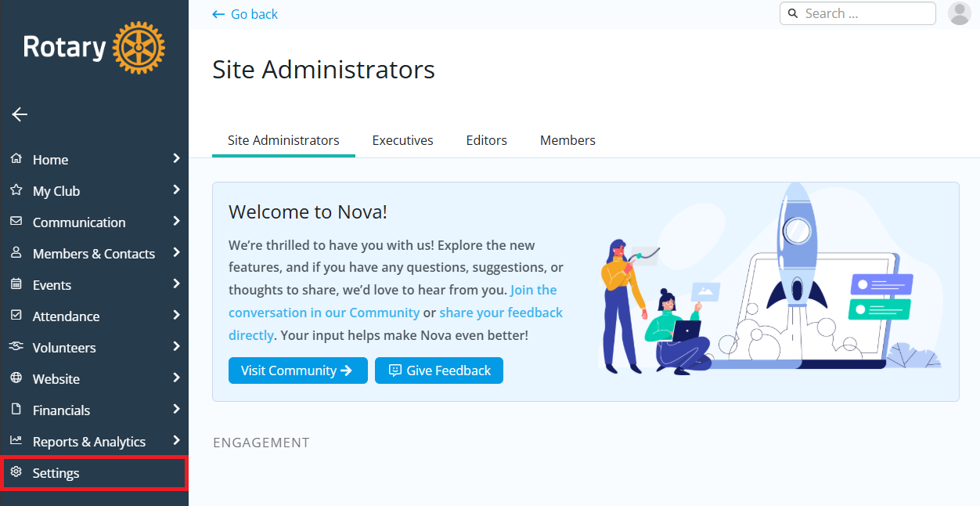Viewport: 980px width, 506px height.
Task: Switch to the Executives tab
Action: 402,140
